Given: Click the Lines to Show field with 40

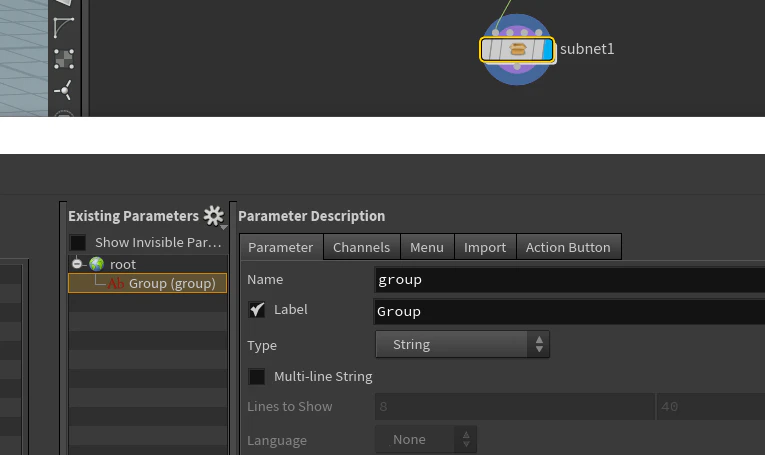Looking at the screenshot, I should pos(711,407).
